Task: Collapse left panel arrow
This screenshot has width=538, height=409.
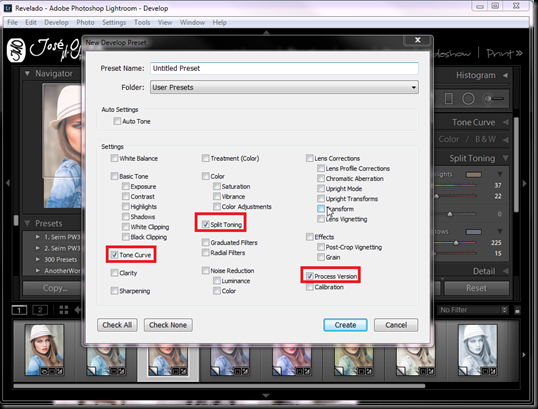Action: (8, 183)
